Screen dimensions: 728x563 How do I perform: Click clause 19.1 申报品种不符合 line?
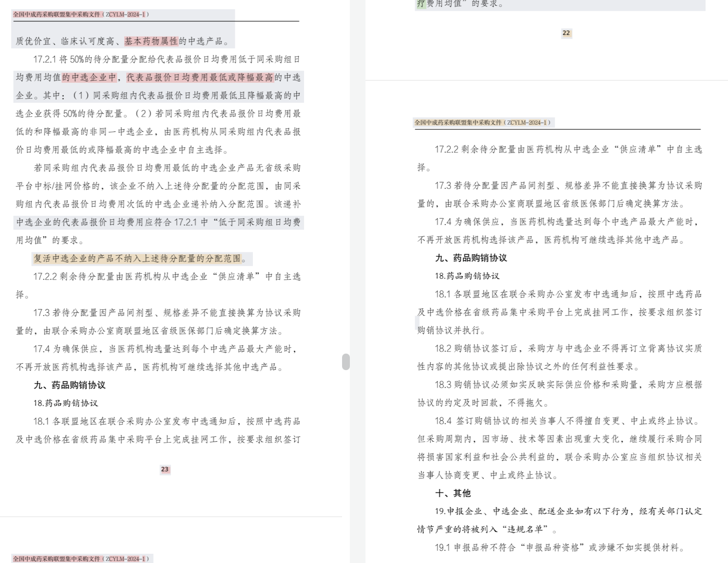(x=559, y=547)
